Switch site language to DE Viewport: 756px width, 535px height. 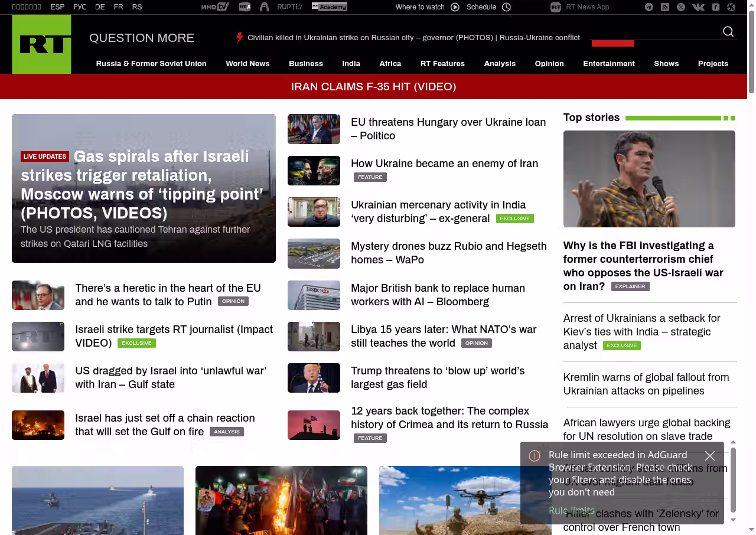[x=100, y=7]
